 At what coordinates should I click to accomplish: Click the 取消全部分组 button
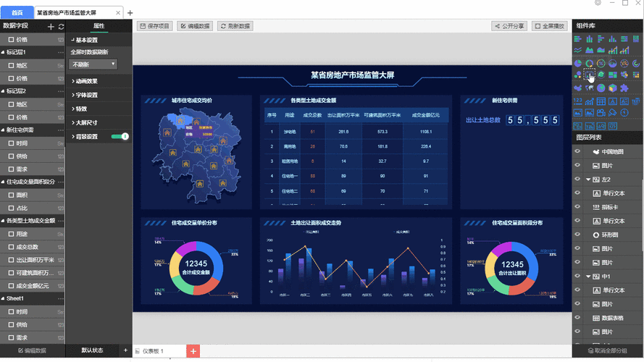(x=607, y=351)
